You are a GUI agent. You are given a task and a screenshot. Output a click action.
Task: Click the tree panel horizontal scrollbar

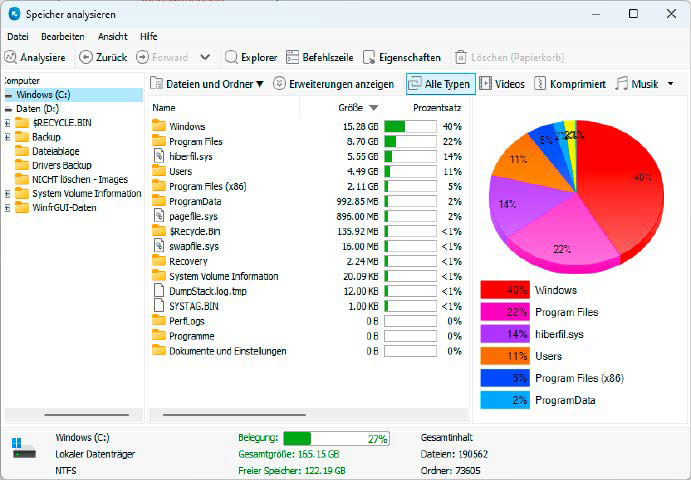coord(87,415)
